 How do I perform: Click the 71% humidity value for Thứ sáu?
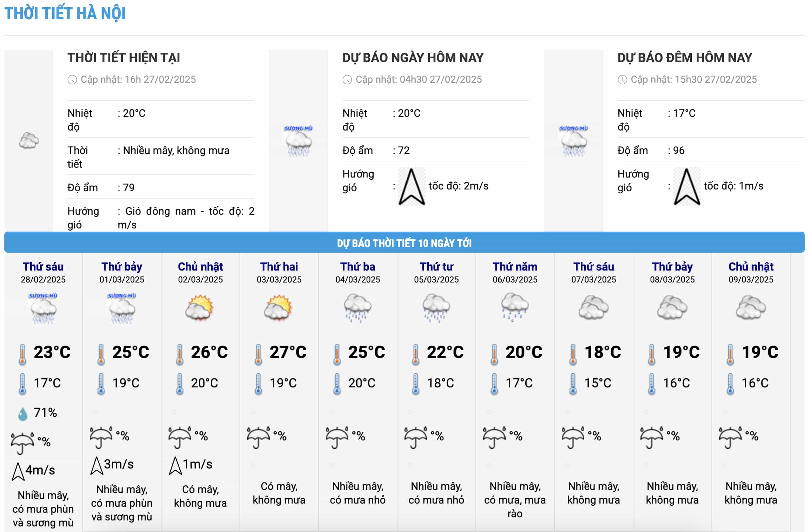tap(45, 413)
